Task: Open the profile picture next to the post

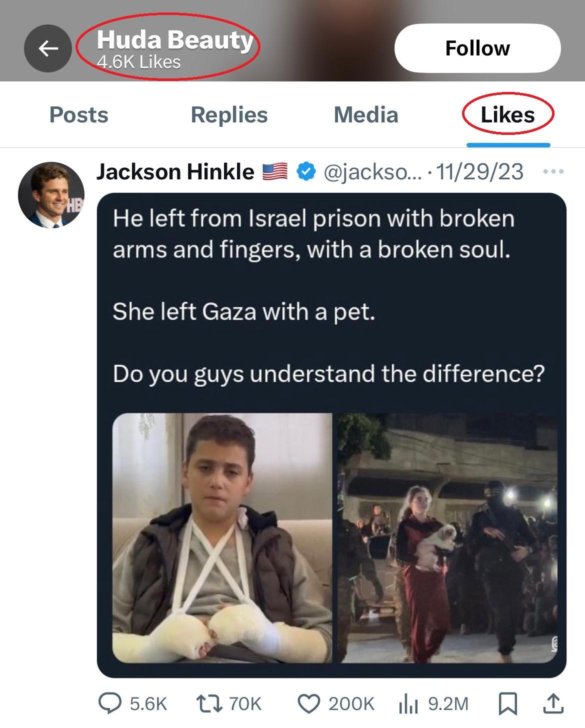Action: coord(51,195)
